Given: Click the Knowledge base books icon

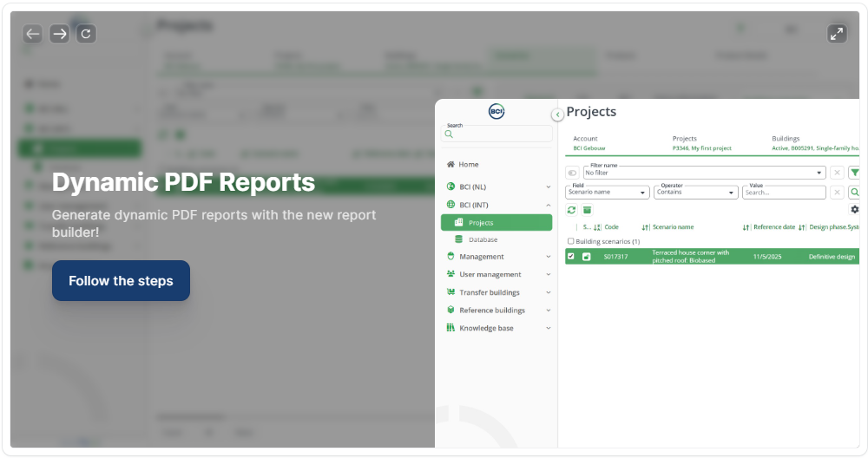Looking at the screenshot, I should point(450,328).
